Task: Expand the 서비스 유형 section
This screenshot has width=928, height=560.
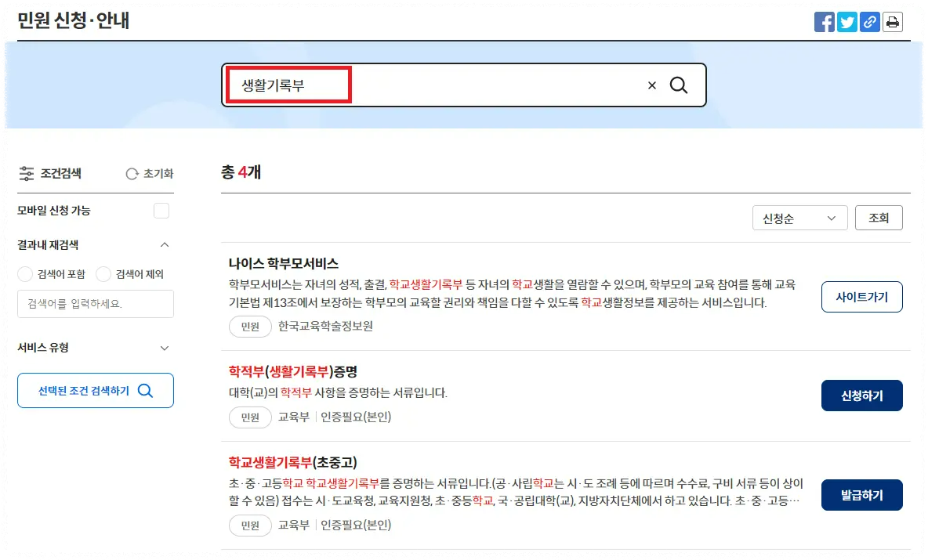Action: pyautogui.click(x=165, y=348)
